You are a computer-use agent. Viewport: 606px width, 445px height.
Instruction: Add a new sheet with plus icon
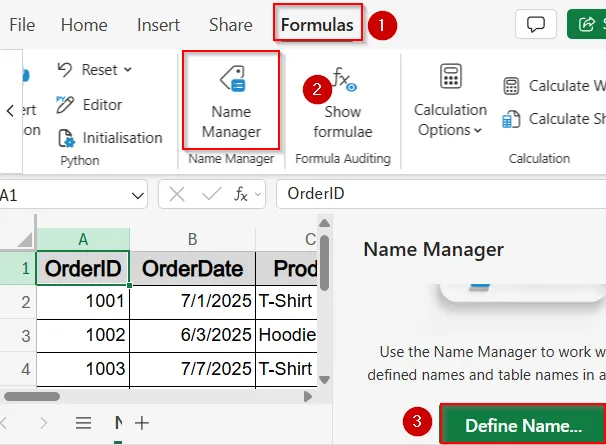pyautogui.click(x=142, y=423)
